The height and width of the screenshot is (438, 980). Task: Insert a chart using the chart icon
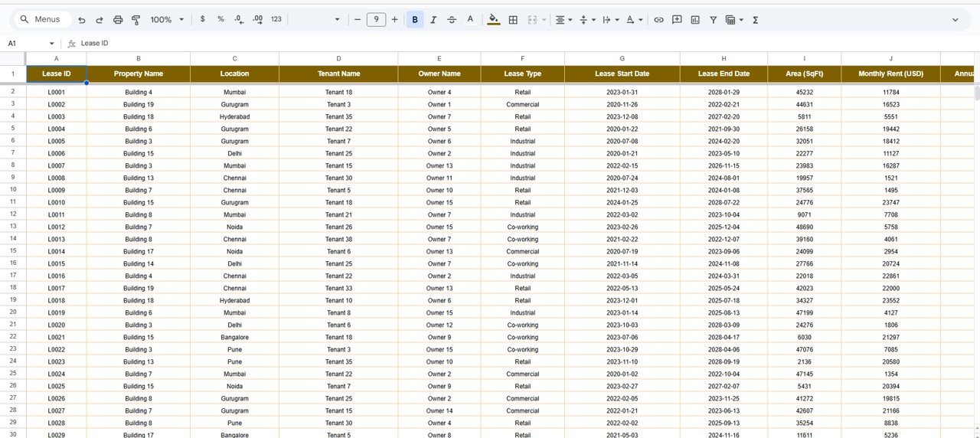point(695,20)
